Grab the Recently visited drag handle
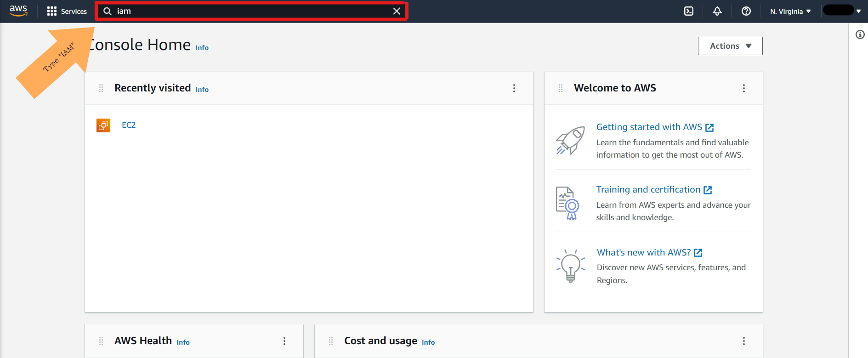The image size is (868, 358). tap(101, 88)
